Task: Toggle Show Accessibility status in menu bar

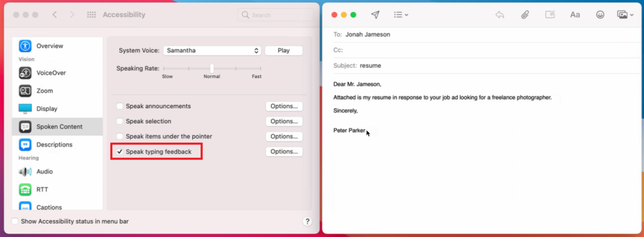Action: coord(15,221)
